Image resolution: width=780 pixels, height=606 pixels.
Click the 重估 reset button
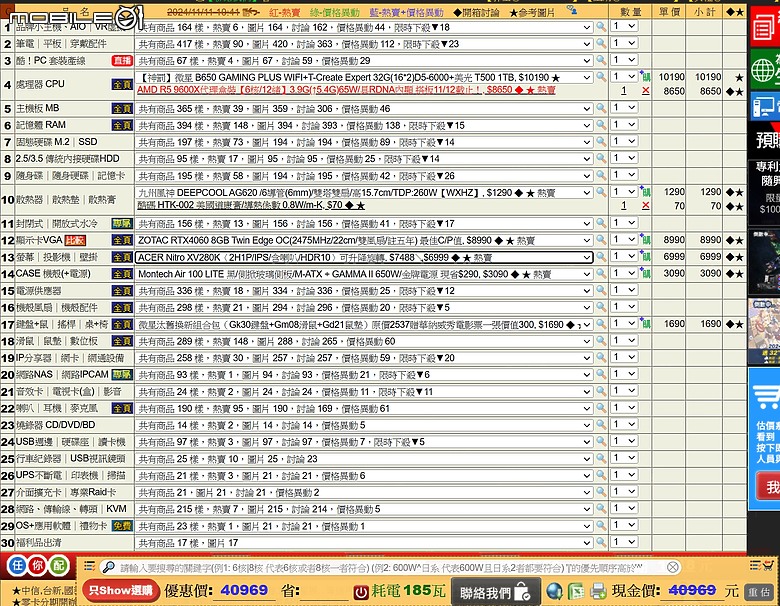click(759, 592)
